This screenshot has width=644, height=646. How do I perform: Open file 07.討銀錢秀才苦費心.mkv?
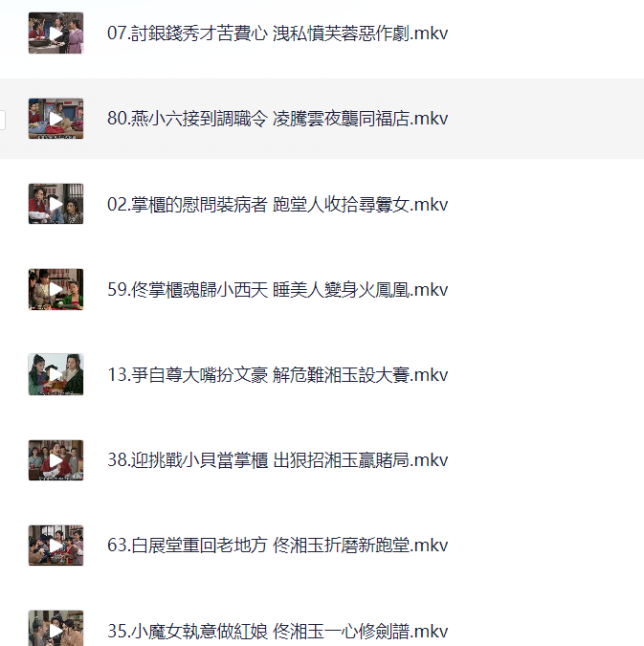coord(278,33)
